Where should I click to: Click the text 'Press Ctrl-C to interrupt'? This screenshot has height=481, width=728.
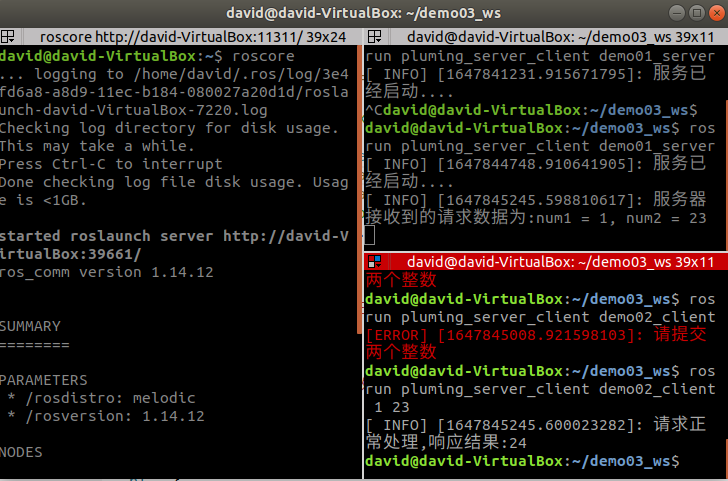point(111,164)
